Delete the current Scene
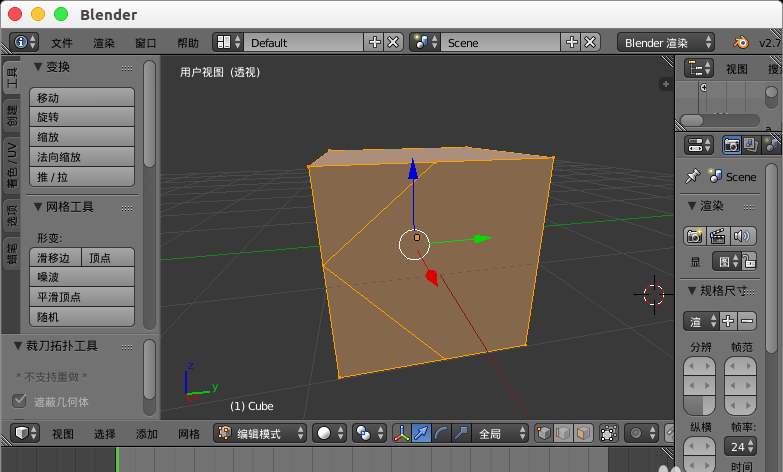The image size is (783, 472). (x=590, y=42)
